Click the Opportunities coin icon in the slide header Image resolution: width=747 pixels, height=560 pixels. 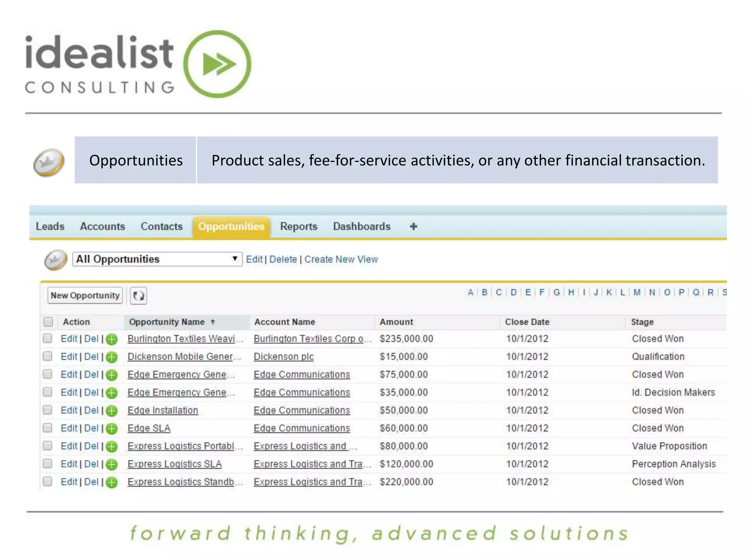coord(49,162)
